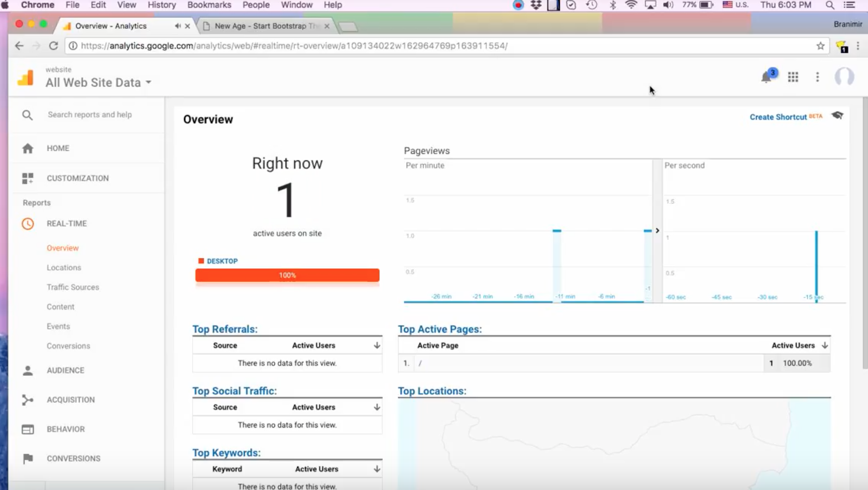This screenshot has width=868, height=490.
Task: Click the DESKTOP device label
Action: pos(222,261)
